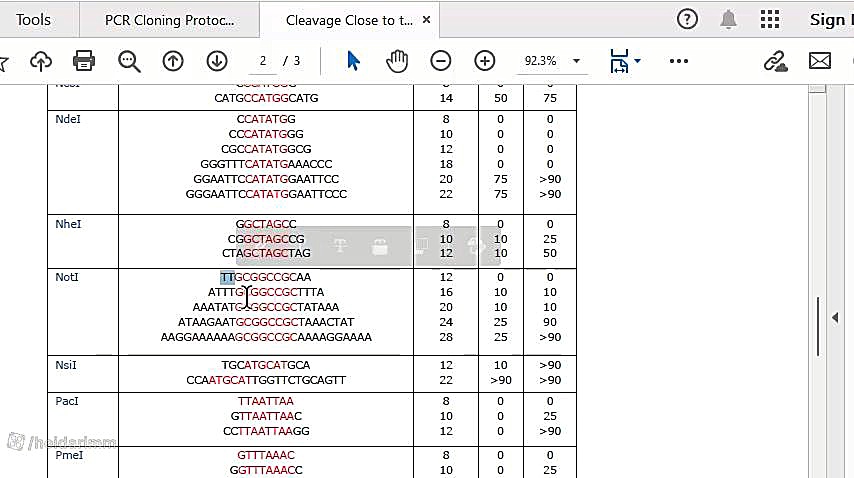Upload file to cloud
This screenshot has height=478, width=854.
click(41, 61)
